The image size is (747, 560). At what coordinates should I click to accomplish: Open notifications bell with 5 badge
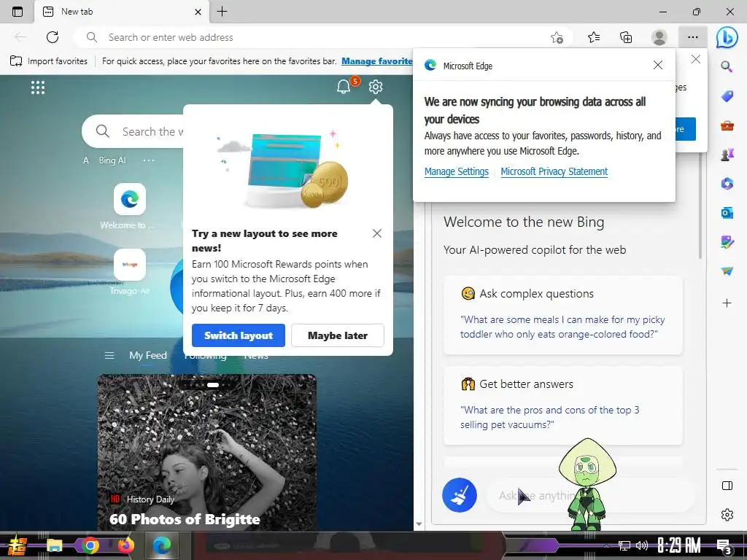click(344, 86)
